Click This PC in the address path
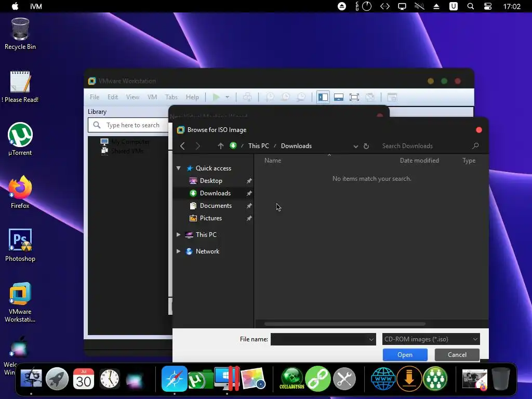The width and height of the screenshot is (532, 399). pos(259,146)
